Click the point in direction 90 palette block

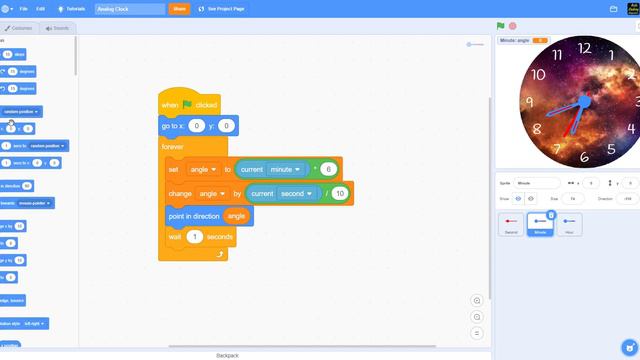pos(17,186)
